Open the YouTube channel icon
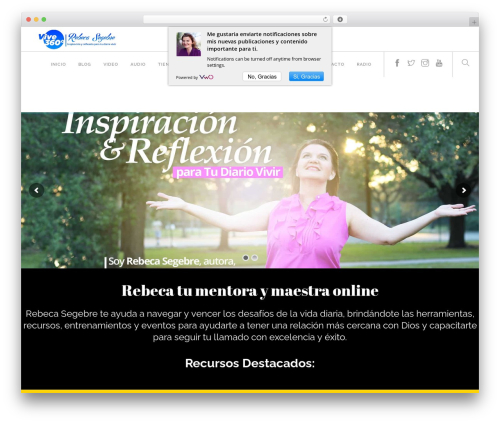The image size is (500, 423). click(439, 63)
